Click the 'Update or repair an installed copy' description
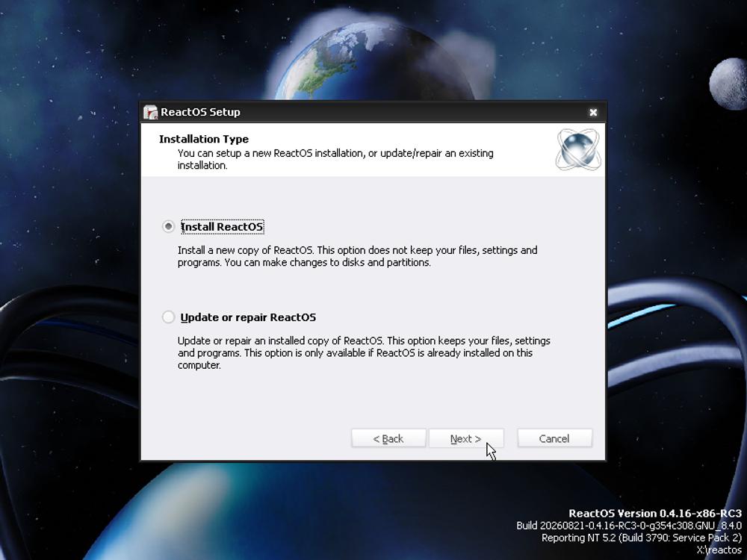The image size is (747, 560). tap(364, 353)
